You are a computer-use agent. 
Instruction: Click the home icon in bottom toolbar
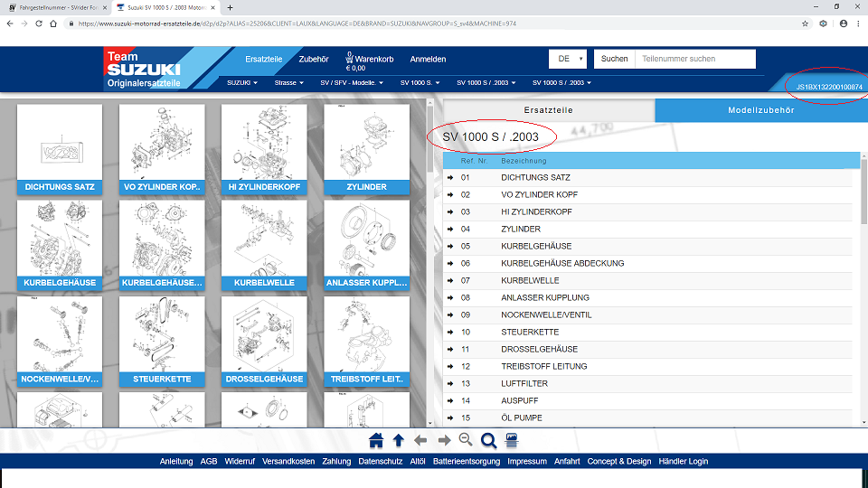tap(376, 440)
